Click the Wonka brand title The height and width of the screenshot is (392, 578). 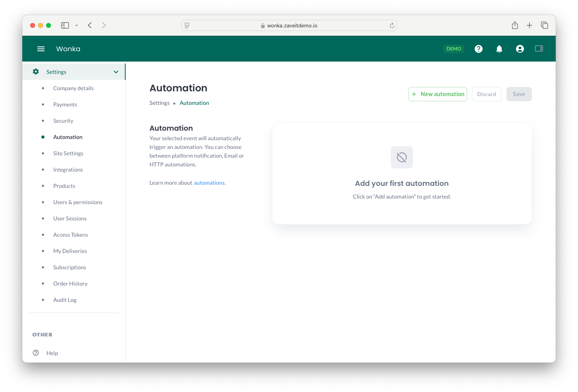[68, 49]
